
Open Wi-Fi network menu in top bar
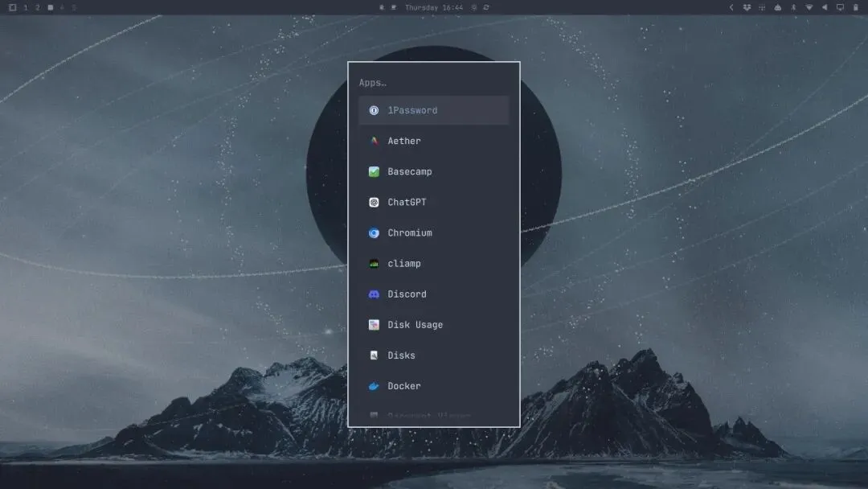[x=809, y=7]
